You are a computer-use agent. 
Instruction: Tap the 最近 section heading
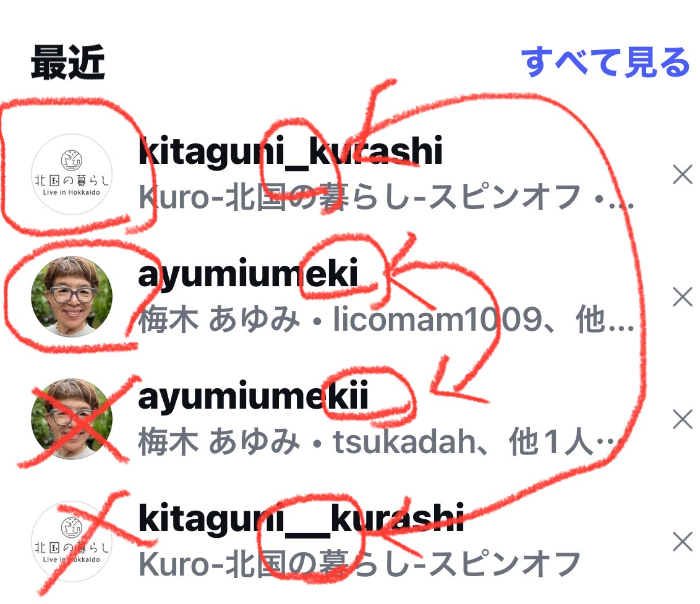(68, 62)
